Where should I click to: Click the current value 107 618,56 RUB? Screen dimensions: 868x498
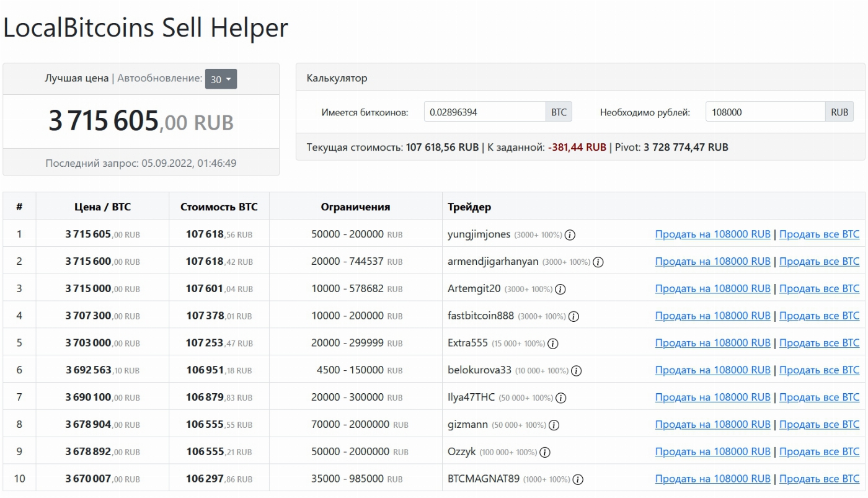coord(442,148)
